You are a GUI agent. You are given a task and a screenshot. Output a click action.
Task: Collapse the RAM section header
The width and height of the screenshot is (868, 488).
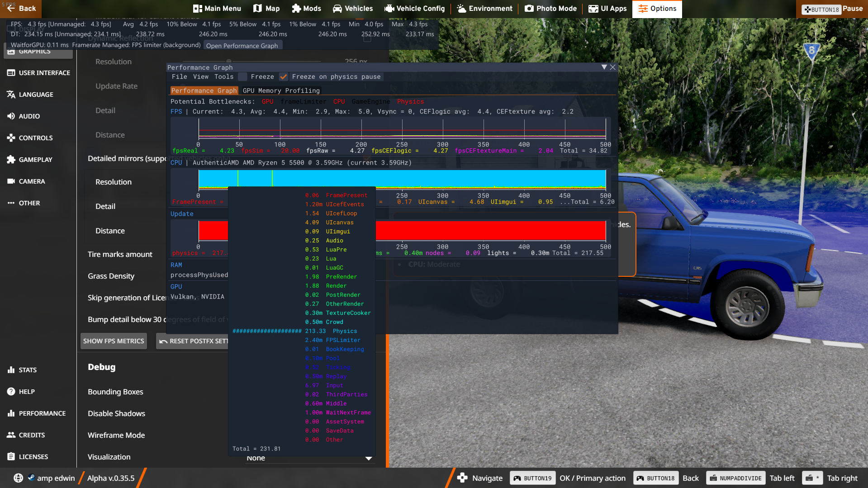click(176, 265)
